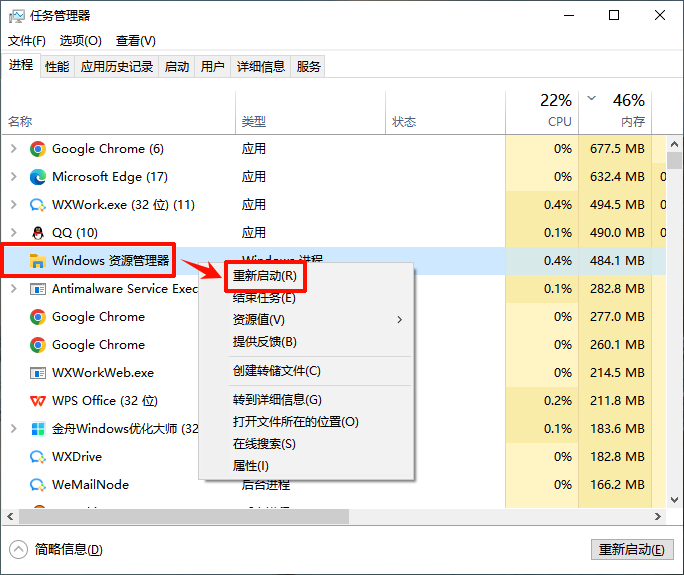Click the 简略信息 collapse arrow icon
This screenshot has height=575, width=684.
click(x=18, y=550)
